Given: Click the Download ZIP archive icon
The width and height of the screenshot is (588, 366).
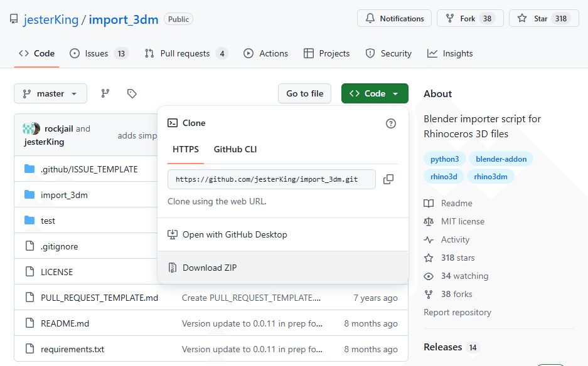Looking at the screenshot, I should [173, 268].
